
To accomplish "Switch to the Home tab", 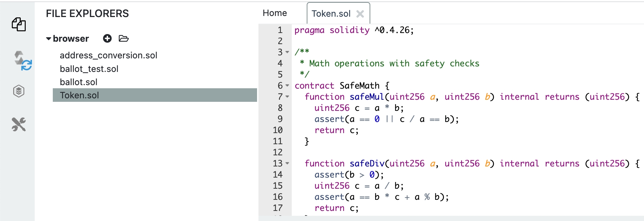I will [275, 13].
